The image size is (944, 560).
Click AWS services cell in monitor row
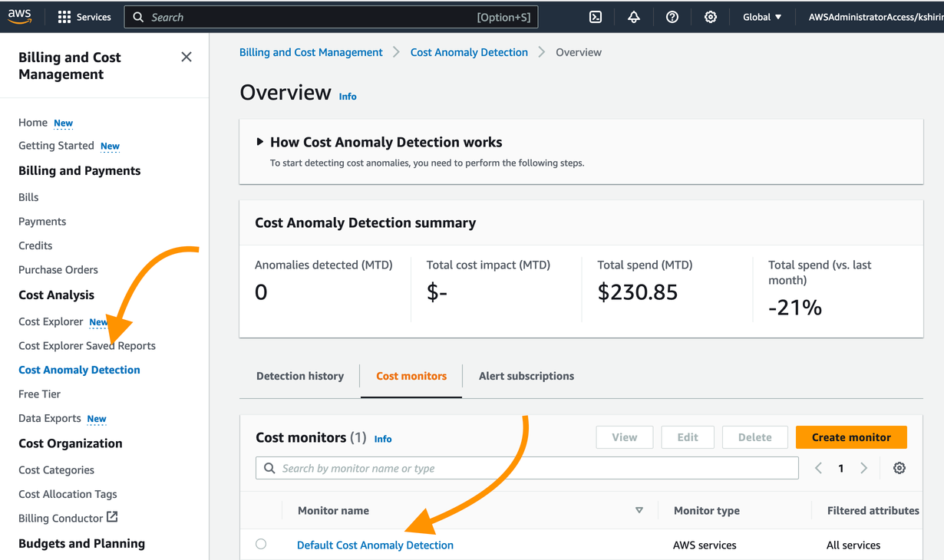point(705,545)
